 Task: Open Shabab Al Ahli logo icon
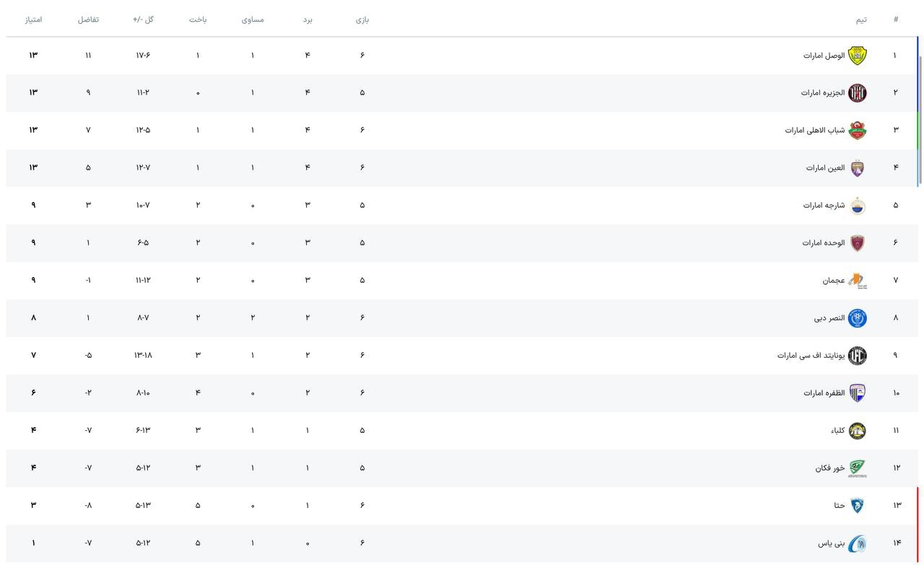(x=857, y=131)
